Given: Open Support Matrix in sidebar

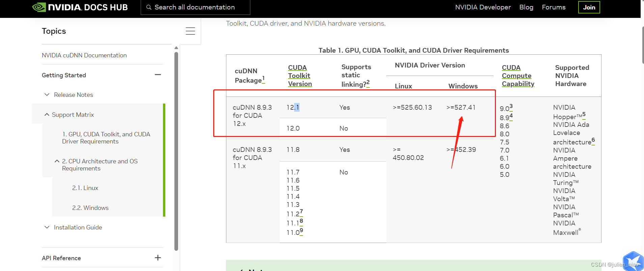Looking at the screenshot, I should coord(73,115).
